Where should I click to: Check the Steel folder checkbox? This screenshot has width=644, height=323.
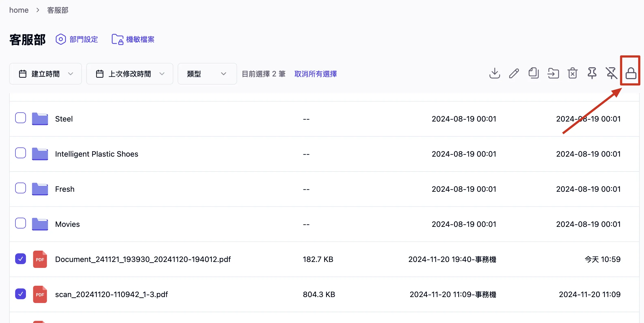(x=21, y=118)
